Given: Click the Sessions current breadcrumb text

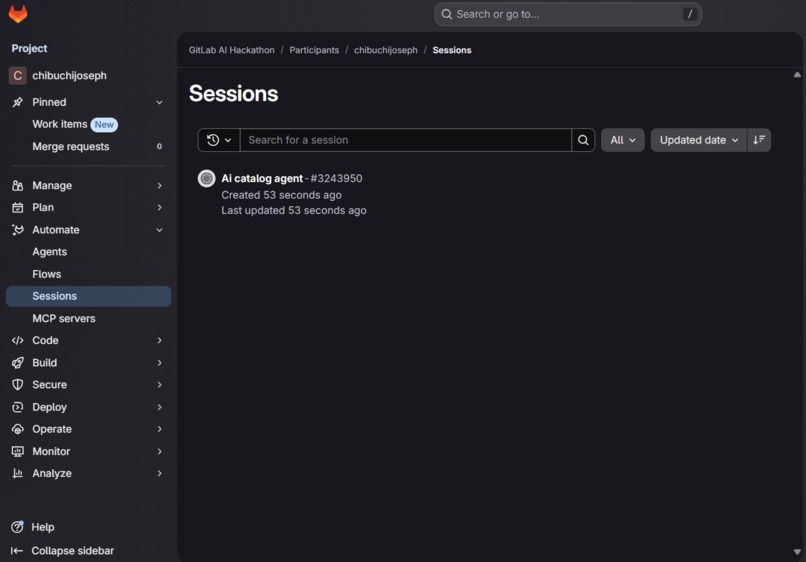Looking at the screenshot, I should 452,50.
